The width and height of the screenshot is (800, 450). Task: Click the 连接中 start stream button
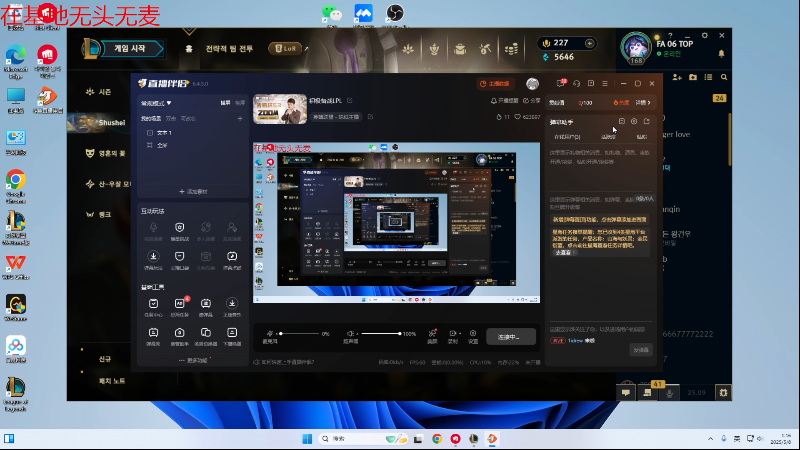click(x=511, y=337)
